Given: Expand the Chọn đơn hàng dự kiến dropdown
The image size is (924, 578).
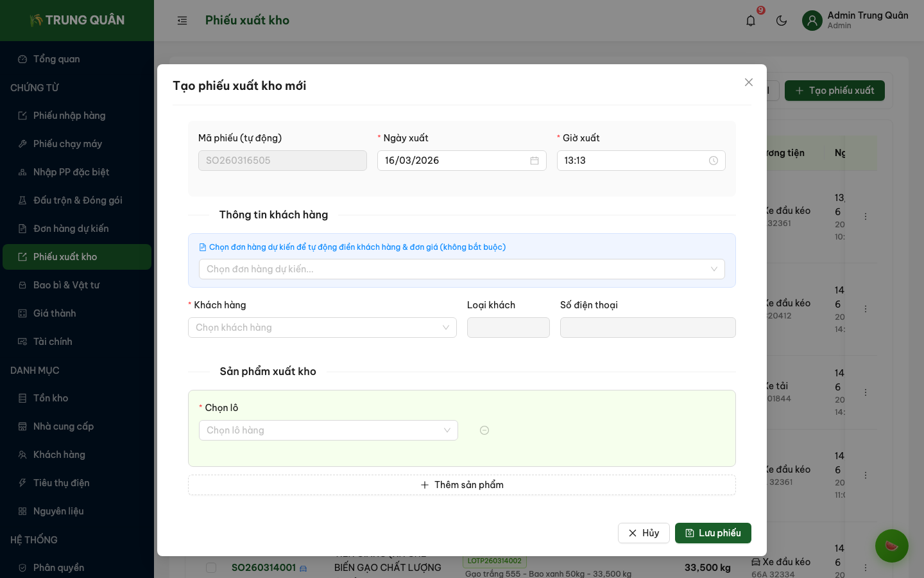Looking at the screenshot, I should tap(461, 269).
